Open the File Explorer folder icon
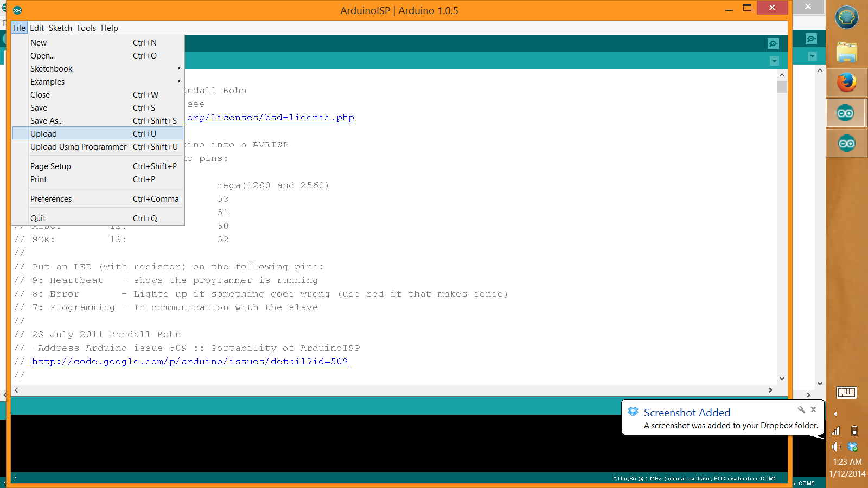This screenshot has height=488, width=868. point(846,52)
